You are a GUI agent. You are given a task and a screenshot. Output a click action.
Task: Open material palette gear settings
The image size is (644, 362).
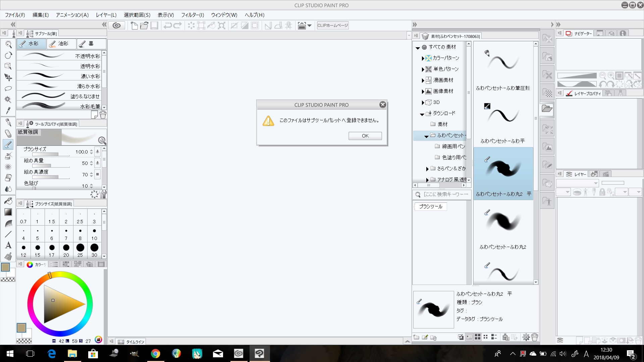click(526, 337)
